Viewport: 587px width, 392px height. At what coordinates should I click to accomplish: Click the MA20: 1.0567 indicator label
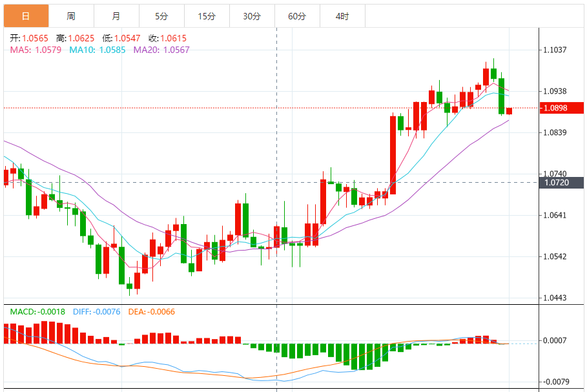pos(161,50)
